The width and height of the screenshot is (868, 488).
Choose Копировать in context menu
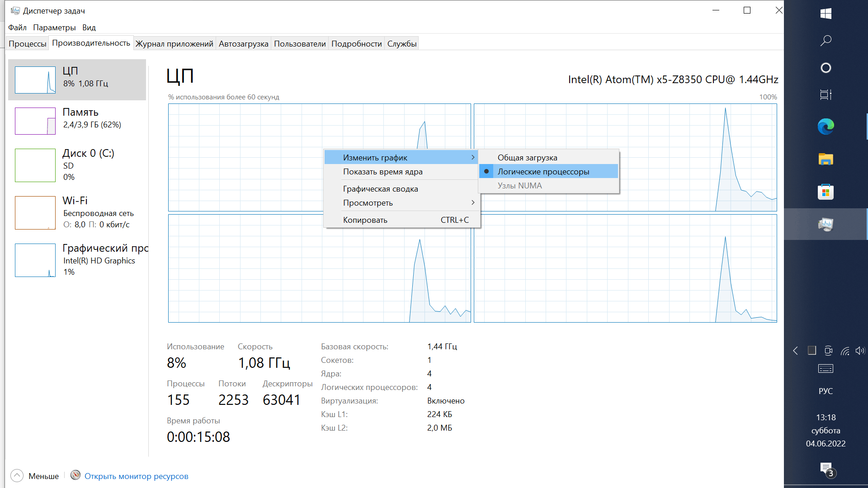click(x=401, y=220)
